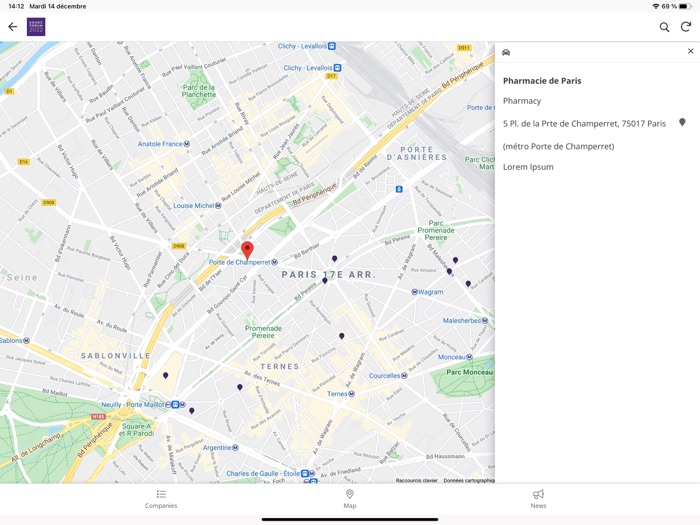Select the purple marker beside Neuilly - Porte Maillot
This screenshot has width=700, height=525.
(x=192, y=411)
